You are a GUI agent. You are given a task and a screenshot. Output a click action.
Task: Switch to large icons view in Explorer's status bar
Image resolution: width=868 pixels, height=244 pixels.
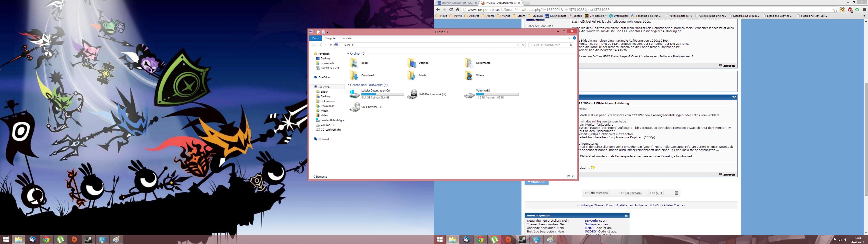click(x=573, y=177)
